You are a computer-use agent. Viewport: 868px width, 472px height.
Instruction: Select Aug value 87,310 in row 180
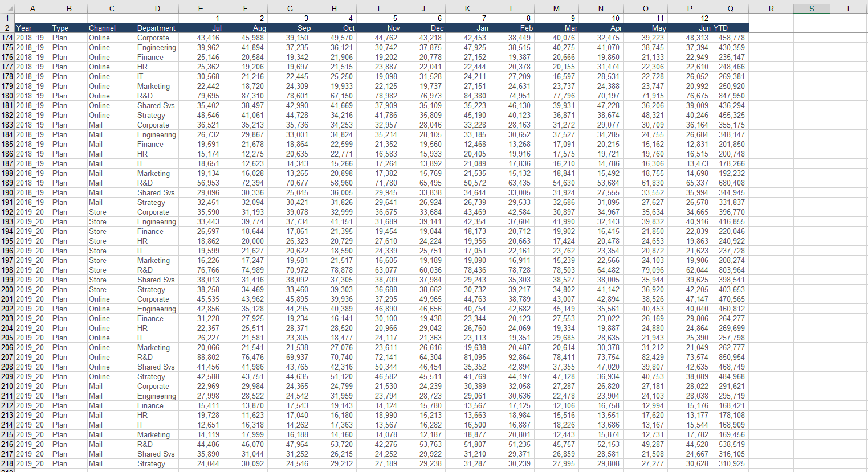point(245,96)
